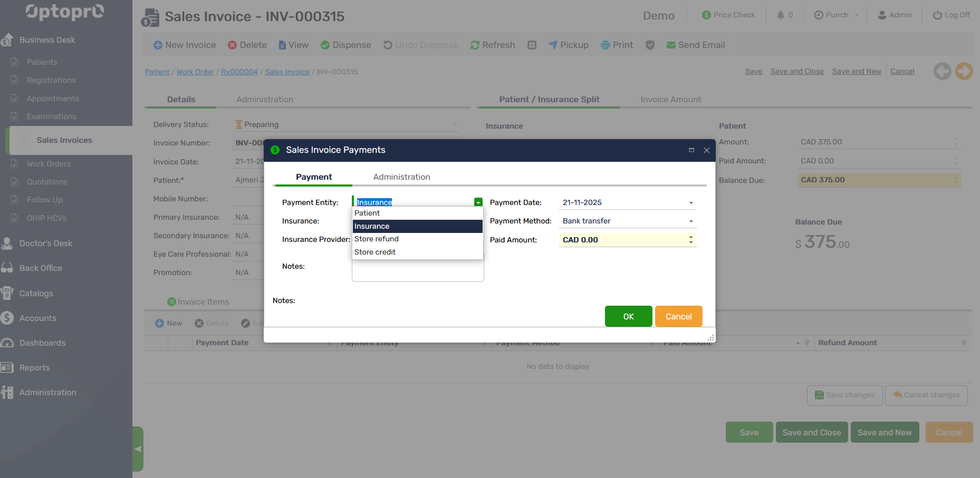Image resolution: width=980 pixels, height=478 pixels.
Task: Click the Pickup toolbar button
Action: [568, 45]
